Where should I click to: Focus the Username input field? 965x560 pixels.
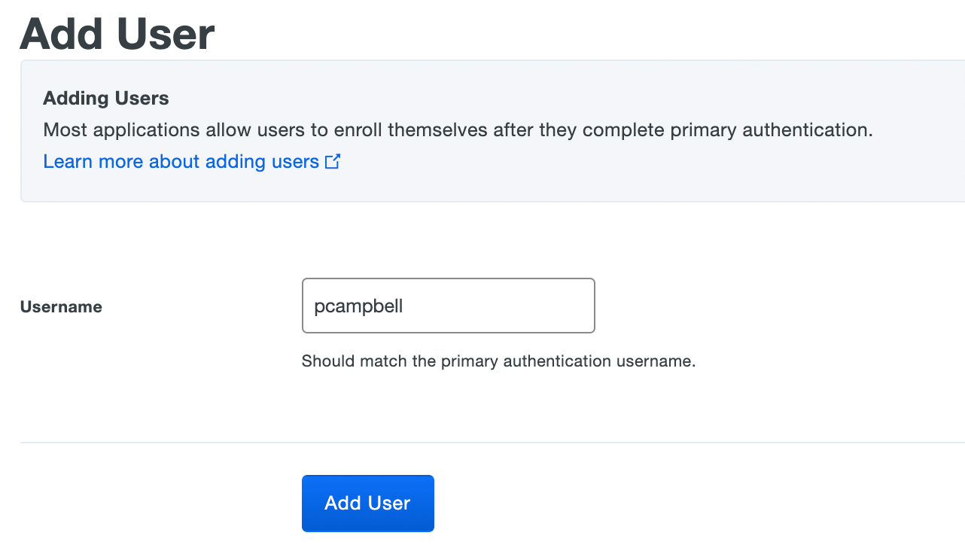pyautogui.click(x=448, y=306)
